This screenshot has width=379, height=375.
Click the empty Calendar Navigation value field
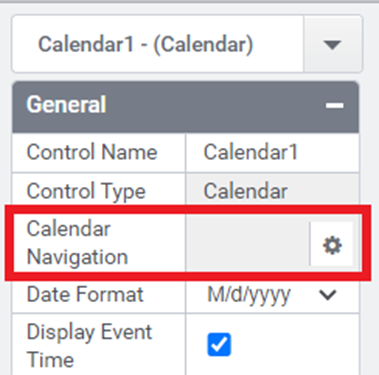pos(248,243)
